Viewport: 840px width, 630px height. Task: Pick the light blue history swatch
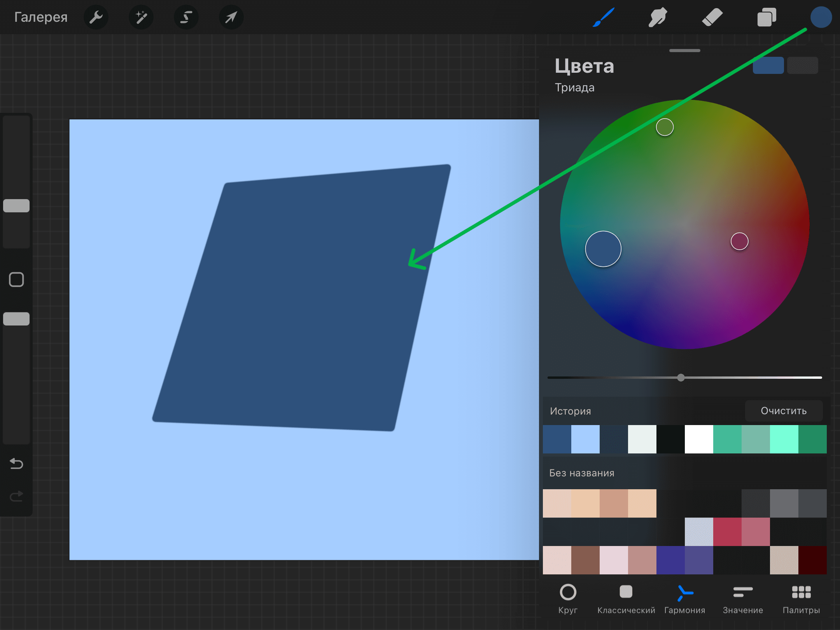point(585,439)
